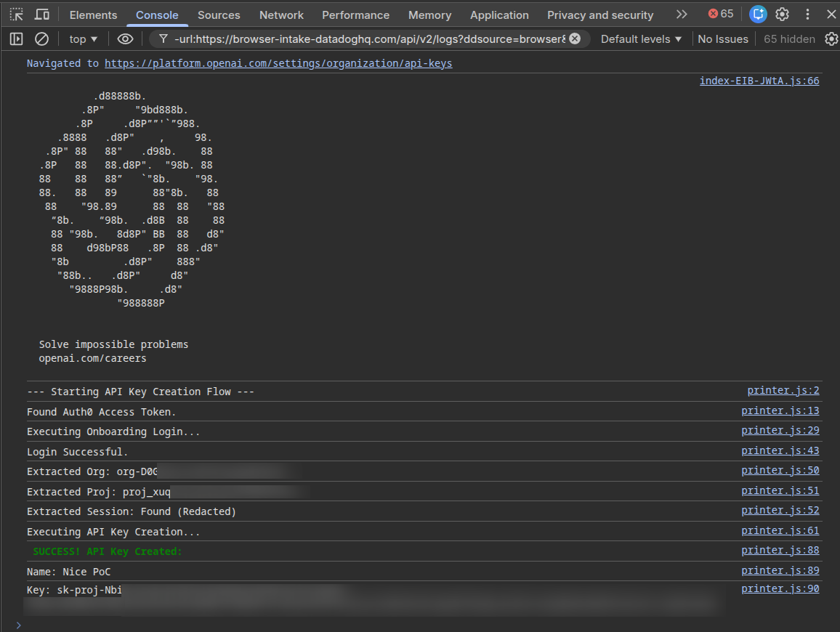Open source link printer.js:43
The height and width of the screenshot is (632, 840).
coord(780,451)
